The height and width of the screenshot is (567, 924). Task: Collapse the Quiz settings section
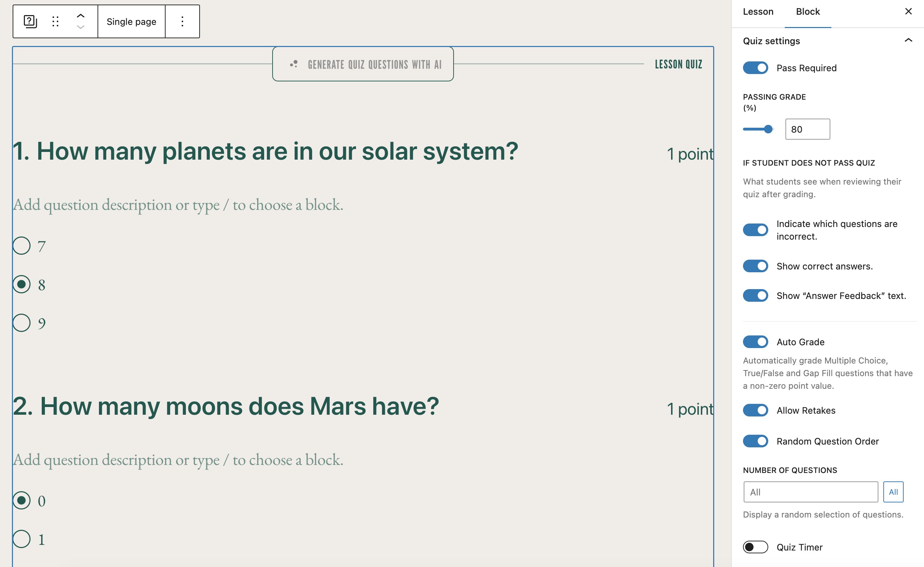pos(908,40)
